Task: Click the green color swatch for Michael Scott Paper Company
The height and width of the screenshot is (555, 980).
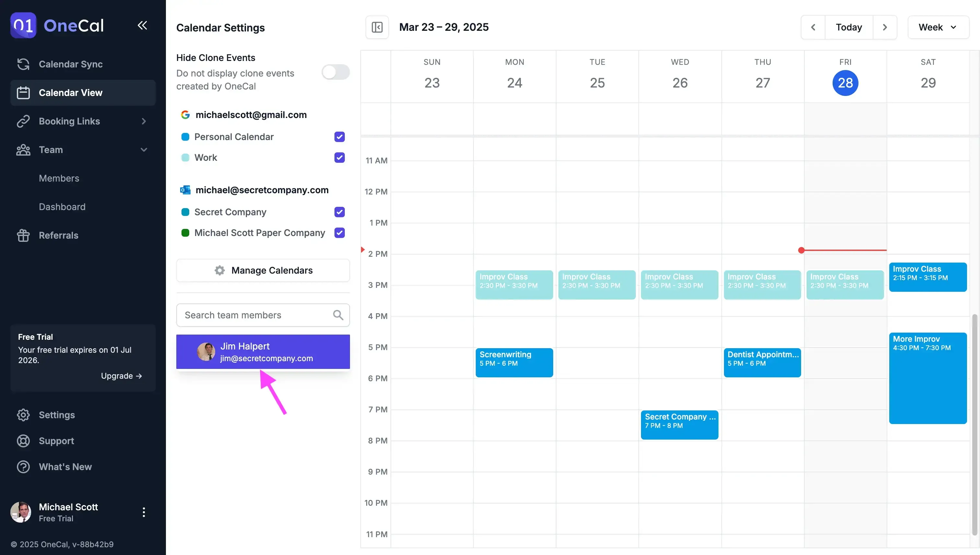Action: [x=186, y=232]
